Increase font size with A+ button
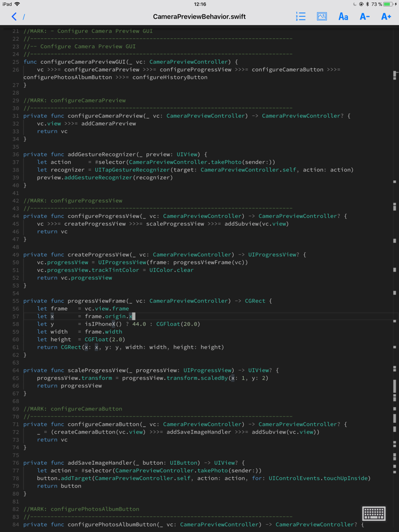Viewport: 399px width, 532px height. (x=386, y=16)
